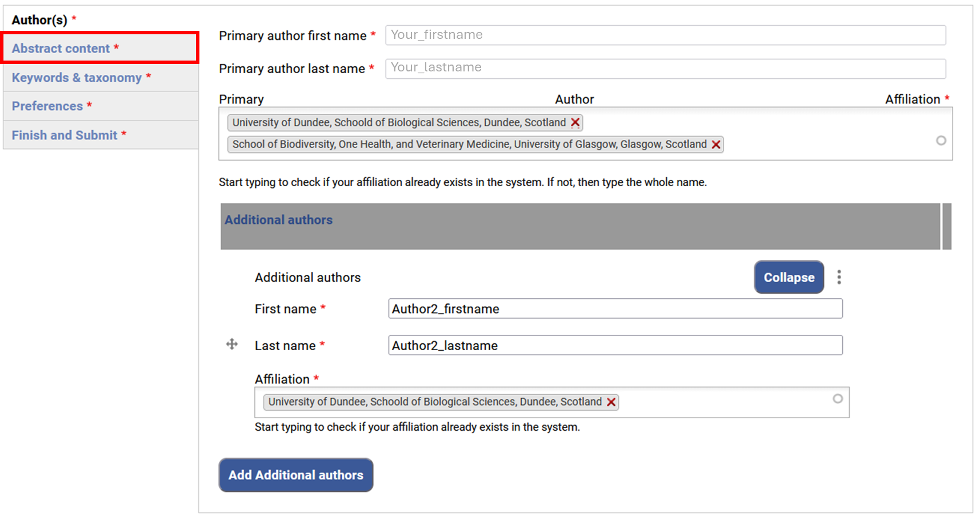Open the three-dot options menu beside Collapse
Screen dimensions: 980x521
839,278
